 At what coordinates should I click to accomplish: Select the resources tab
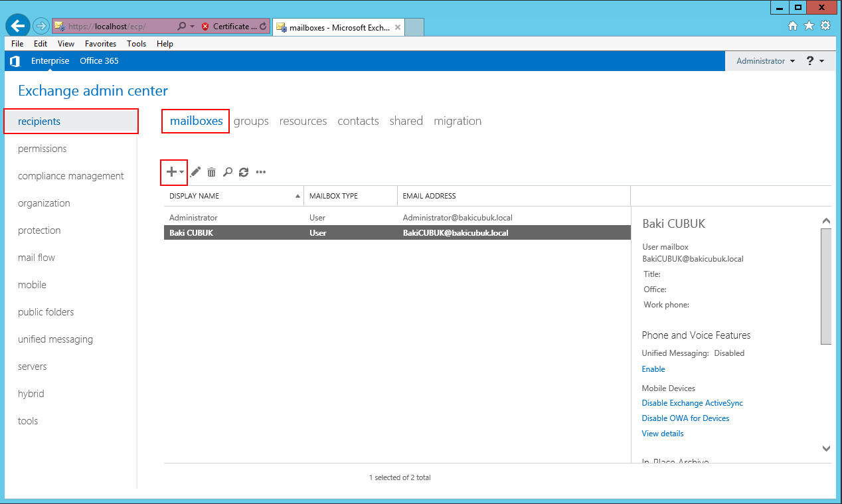point(303,121)
